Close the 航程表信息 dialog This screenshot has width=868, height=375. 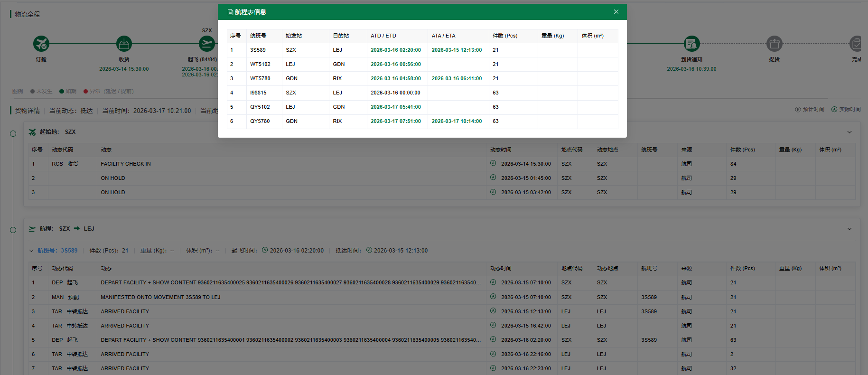click(616, 12)
